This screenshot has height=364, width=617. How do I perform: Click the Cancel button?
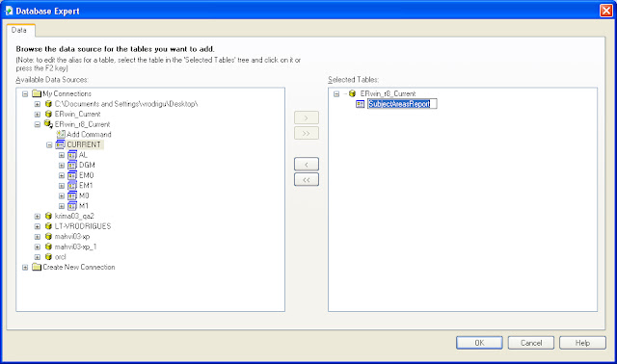click(x=531, y=343)
